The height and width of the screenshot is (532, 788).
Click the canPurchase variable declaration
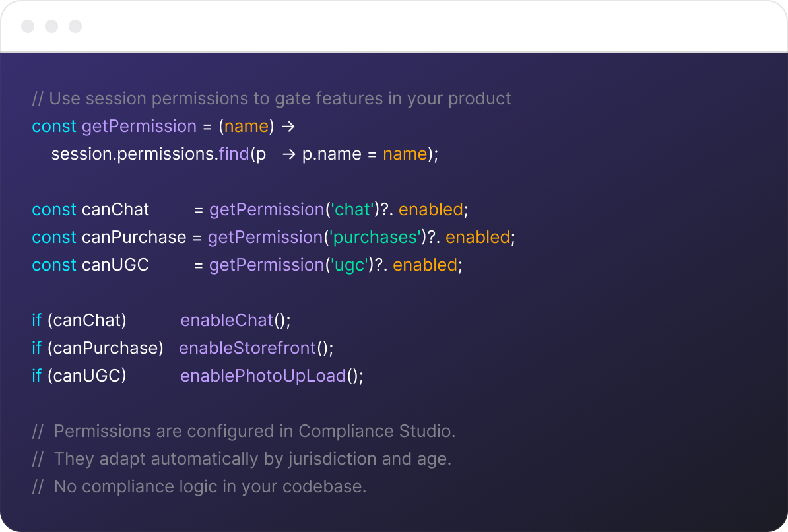pyautogui.click(x=134, y=237)
